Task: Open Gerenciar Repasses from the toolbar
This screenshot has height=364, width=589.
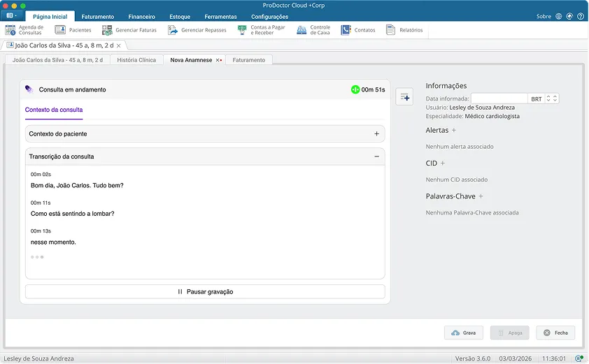Action: tap(197, 30)
